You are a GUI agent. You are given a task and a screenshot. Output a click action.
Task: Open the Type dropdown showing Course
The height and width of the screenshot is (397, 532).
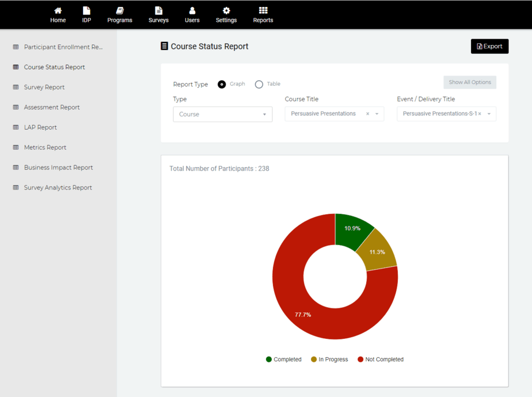pyautogui.click(x=222, y=114)
